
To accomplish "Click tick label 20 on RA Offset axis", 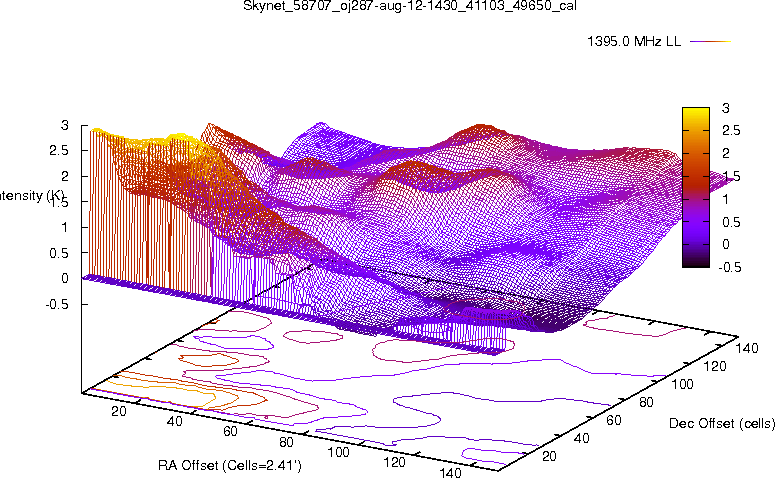I will [x=119, y=411].
